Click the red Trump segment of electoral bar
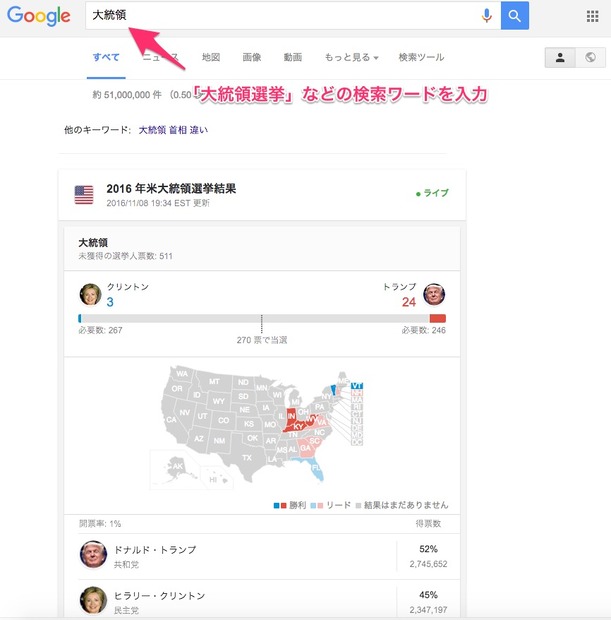This screenshot has width=611, height=620. point(437,318)
